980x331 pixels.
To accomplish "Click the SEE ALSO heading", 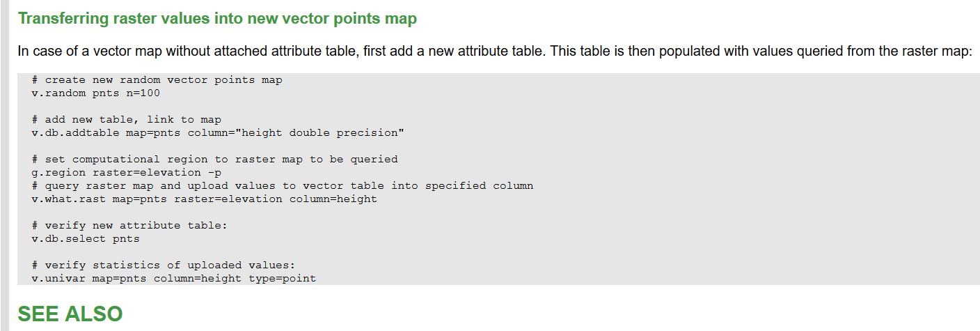I will (70, 314).
